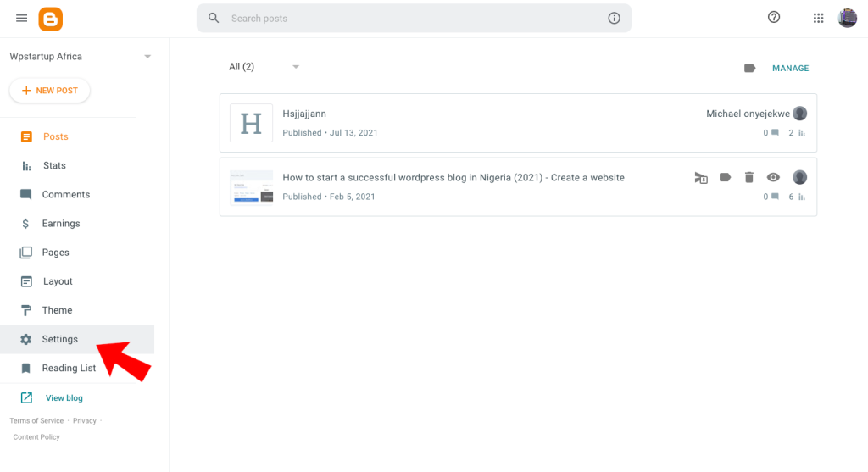Apply labels to the WordPress blog post
This screenshot has height=472, width=868.
725,177
